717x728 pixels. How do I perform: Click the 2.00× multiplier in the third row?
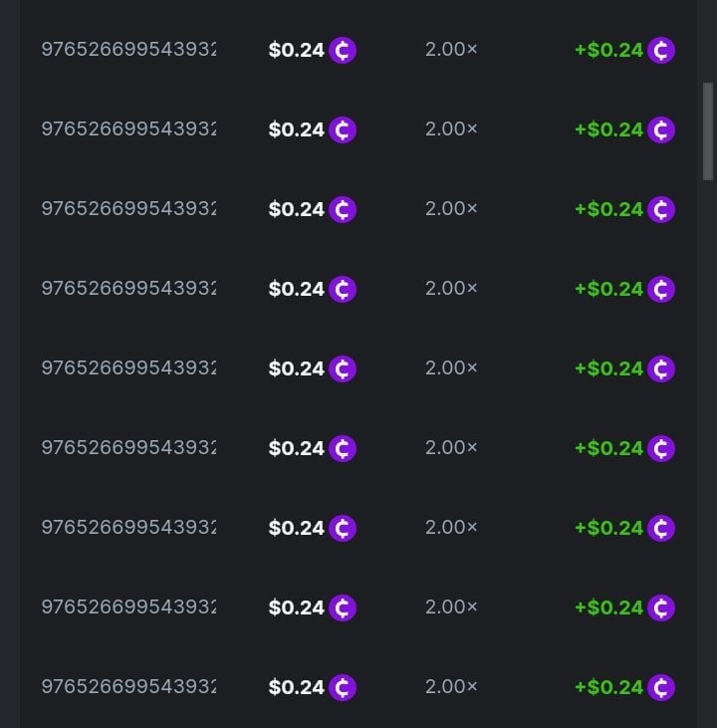451,208
